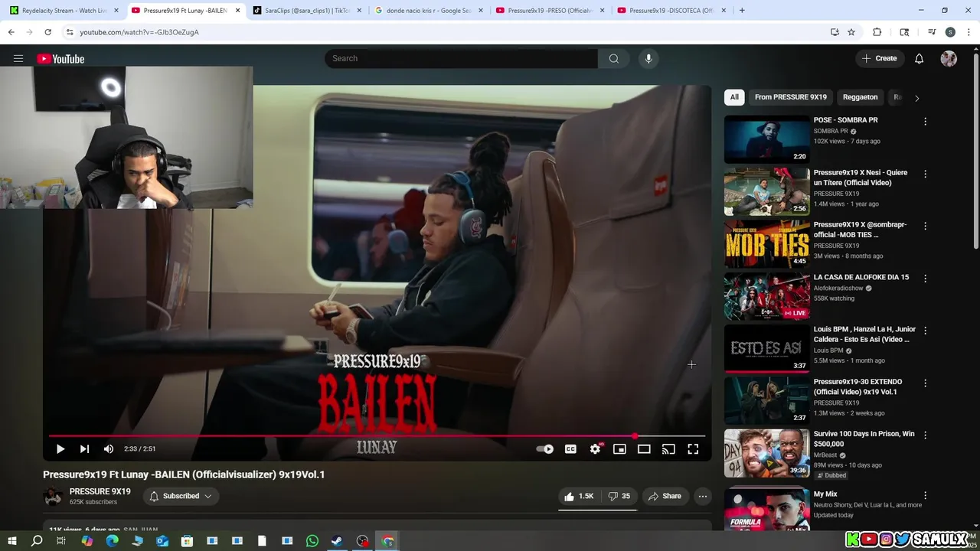Open MOB TIES video thumbnail

(x=766, y=244)
